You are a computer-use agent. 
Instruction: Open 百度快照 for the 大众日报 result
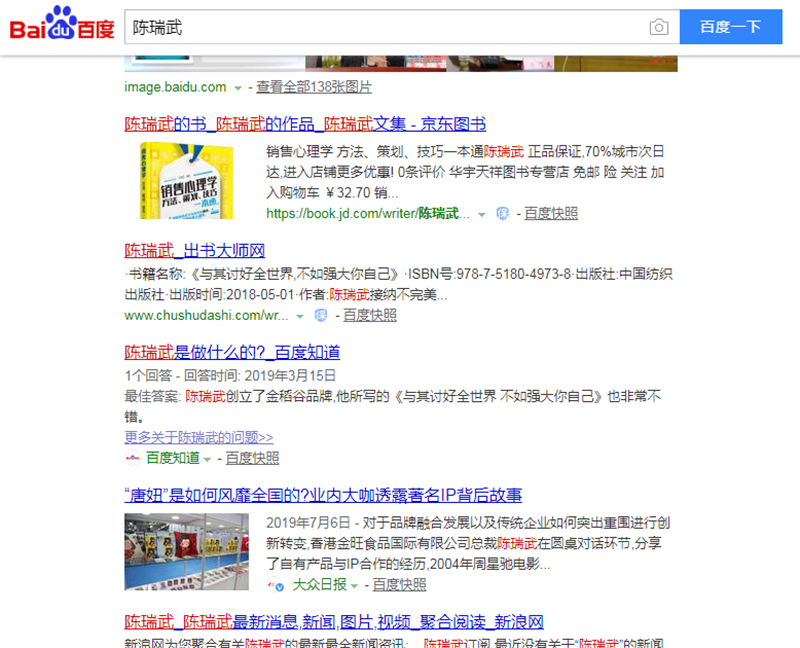[399, 585]
